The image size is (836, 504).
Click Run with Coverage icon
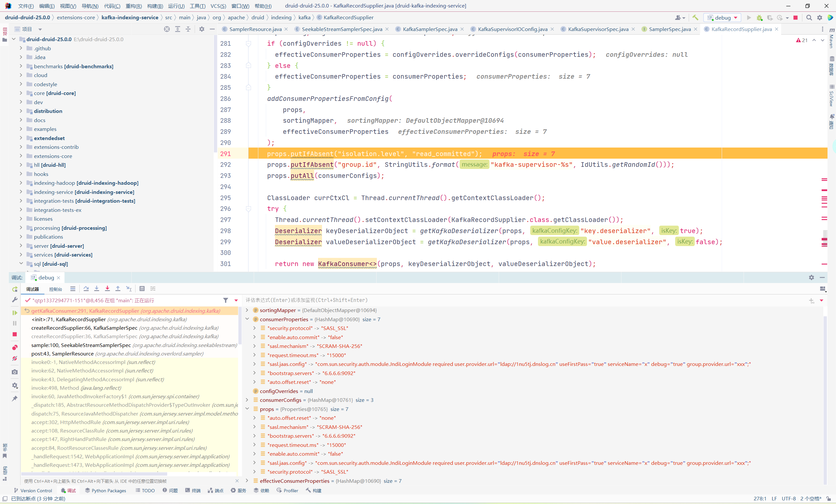[770, 18]
